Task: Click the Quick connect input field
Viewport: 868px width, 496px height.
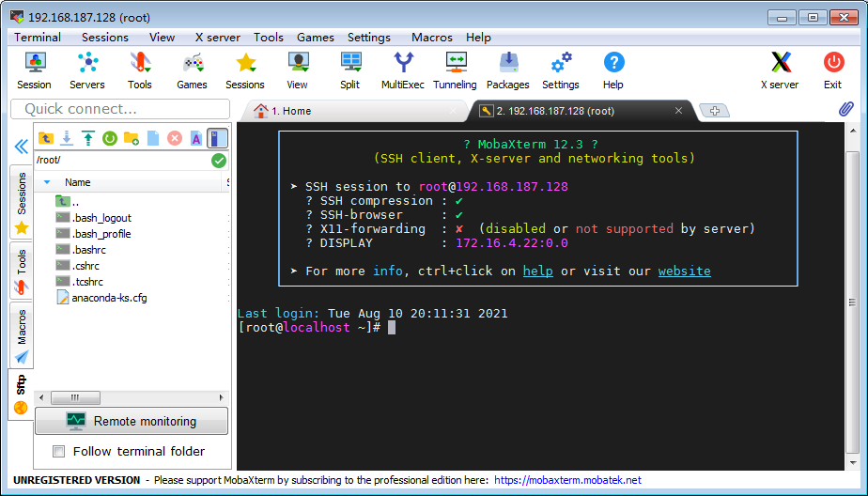Action: click(x=120, y=109)
